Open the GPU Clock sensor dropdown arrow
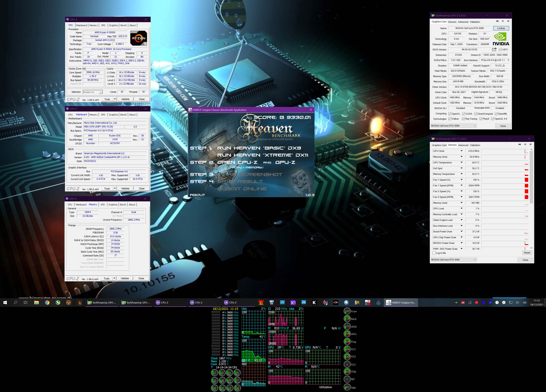This screenshot has height=392, width=546. [462, 151]
